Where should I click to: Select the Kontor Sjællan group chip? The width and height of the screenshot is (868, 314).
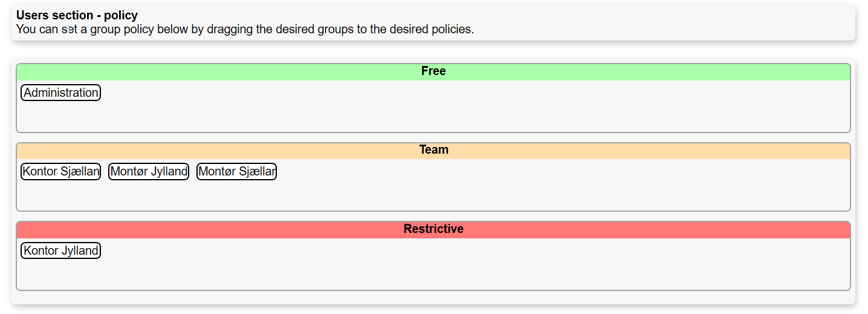coord(60,172)
